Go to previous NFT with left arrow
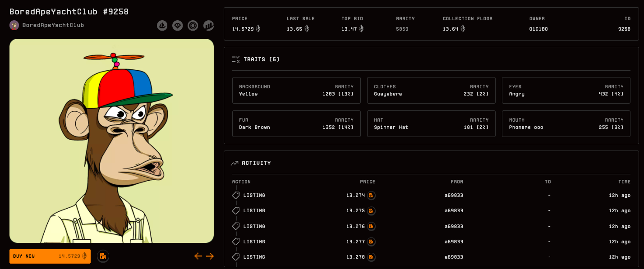The width and height of the screenshot is (644, 269). click(198, 256)
